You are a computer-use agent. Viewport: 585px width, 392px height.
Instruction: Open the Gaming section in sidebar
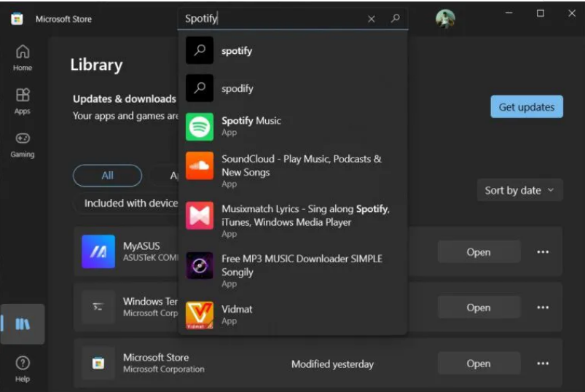coord(23,144)
